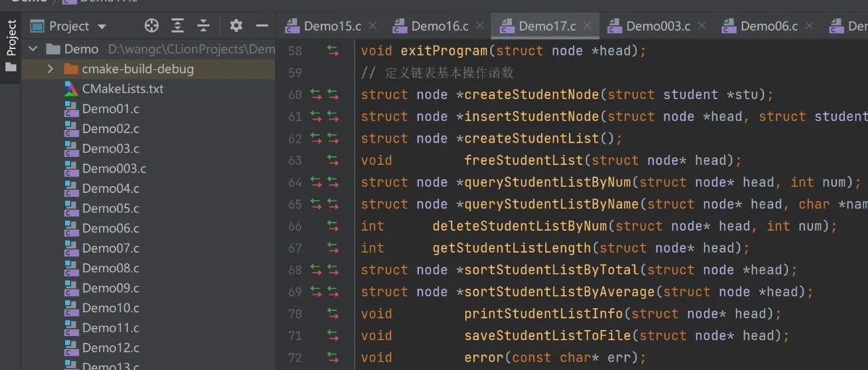Click getStudentListLength function name
The image size is (868, 370).
click(x=512, y=248)
